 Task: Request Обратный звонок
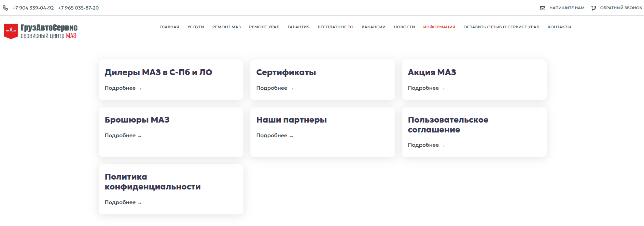[621, 8]
